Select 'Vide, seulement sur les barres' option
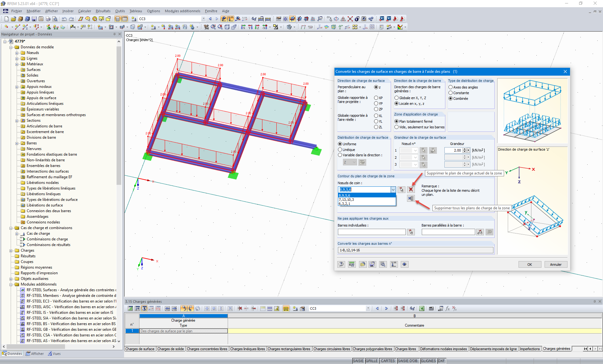Viewport: 603px width, 364px height. point(397,127)
